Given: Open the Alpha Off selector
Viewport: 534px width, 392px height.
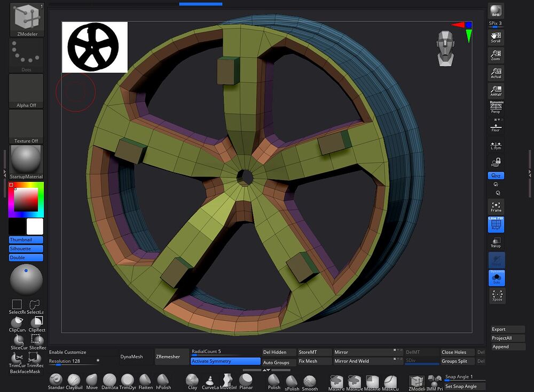Looking at the screenshot, I should 26,91.
